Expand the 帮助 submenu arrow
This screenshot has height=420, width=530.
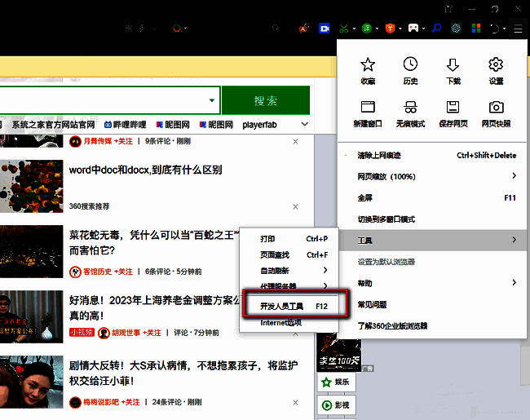tap(515, 282)
